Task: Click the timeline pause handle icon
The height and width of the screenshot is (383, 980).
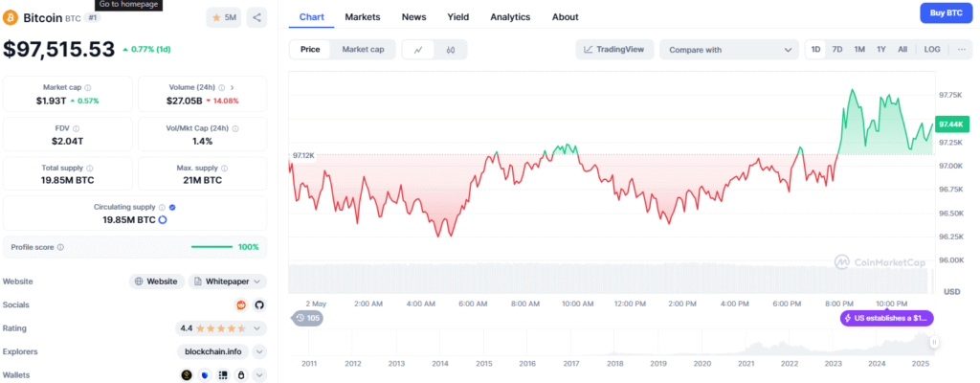Action: (x=934, y=342)
